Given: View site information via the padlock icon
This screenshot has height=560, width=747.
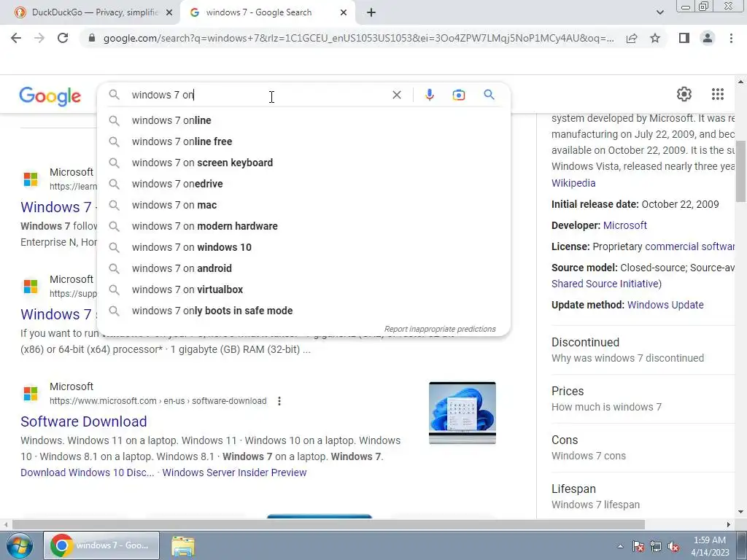Looking at the screenshot, I should 92,38.
